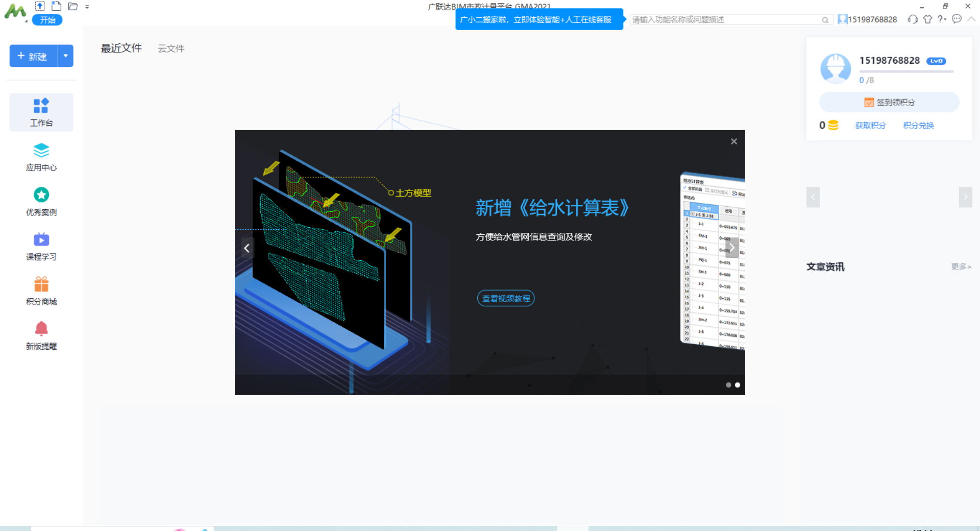
Task: Click the level progress bar in profile card
Action: 906,71
